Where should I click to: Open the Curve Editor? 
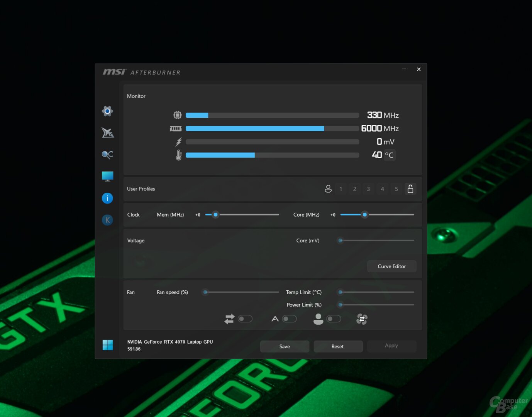tap(391, 266)
